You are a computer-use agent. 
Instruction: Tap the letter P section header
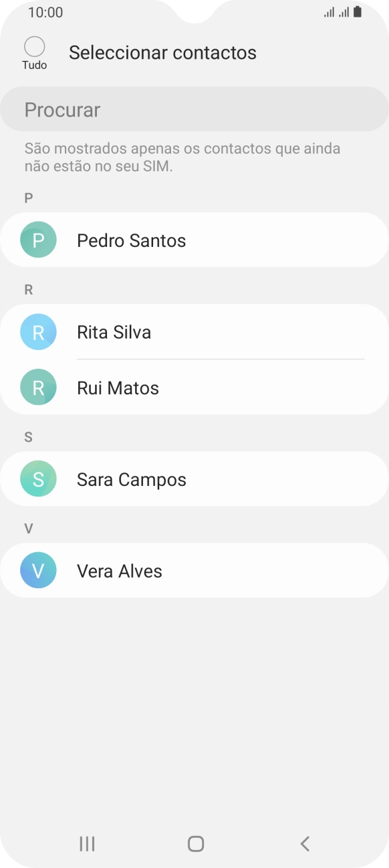27,197
